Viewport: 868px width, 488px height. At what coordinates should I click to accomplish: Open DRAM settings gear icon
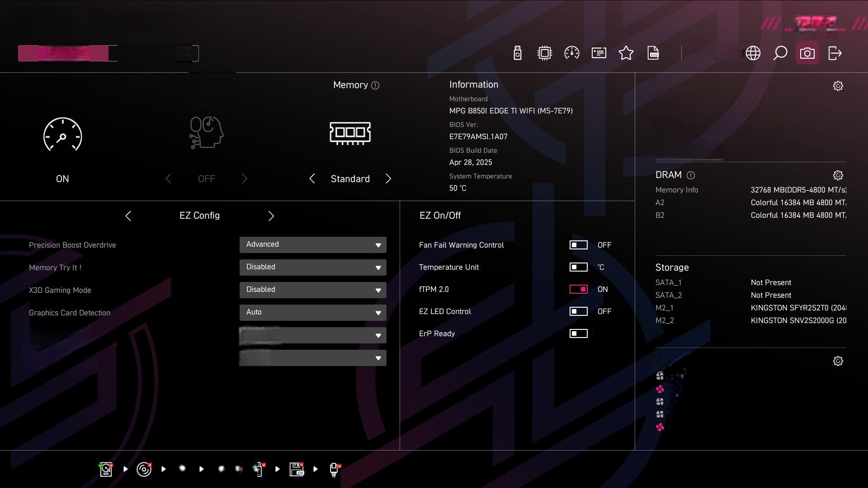[838, 175]
